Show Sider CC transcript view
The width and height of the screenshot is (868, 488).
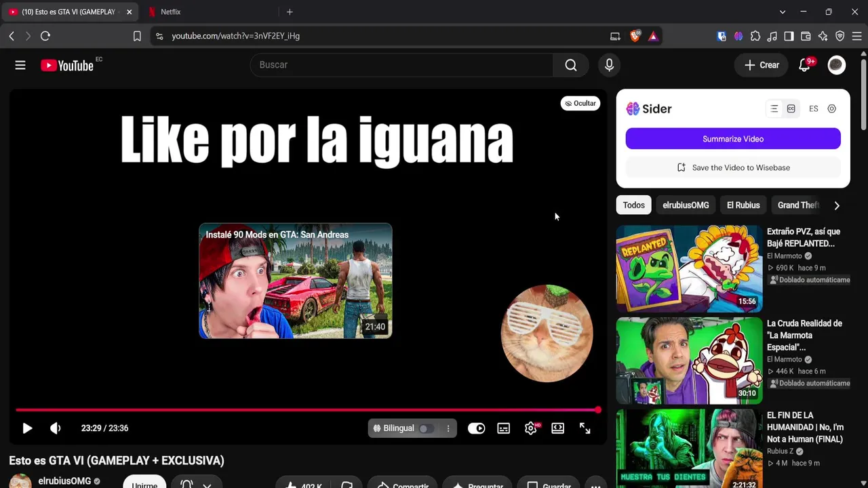click(791, 108)
